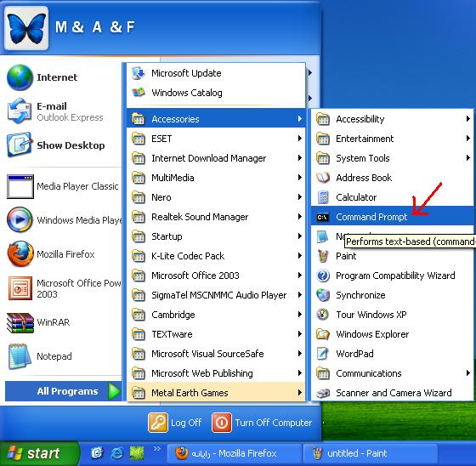Launch Media Player Classic icon
The width and height of the screenshot is (476, 466).
[x=20, y=186]
